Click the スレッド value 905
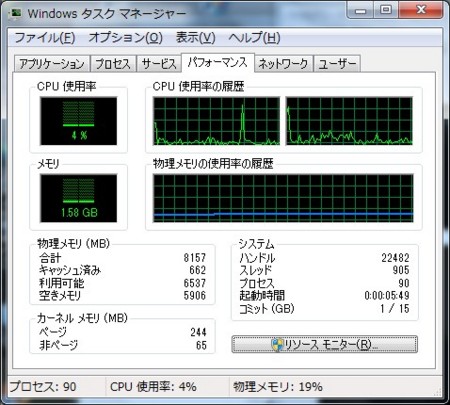The image size is (450, 405). pyautogui.click(x=401, y=270)
